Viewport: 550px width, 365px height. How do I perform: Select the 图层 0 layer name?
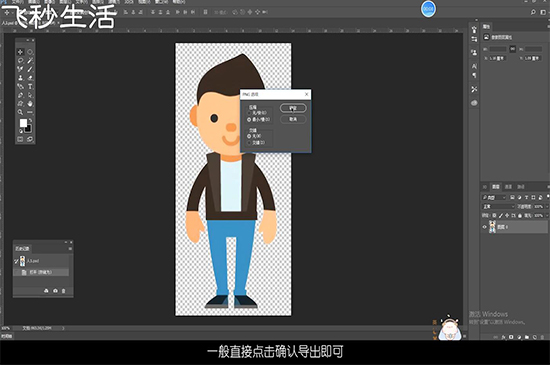[503, 227]
